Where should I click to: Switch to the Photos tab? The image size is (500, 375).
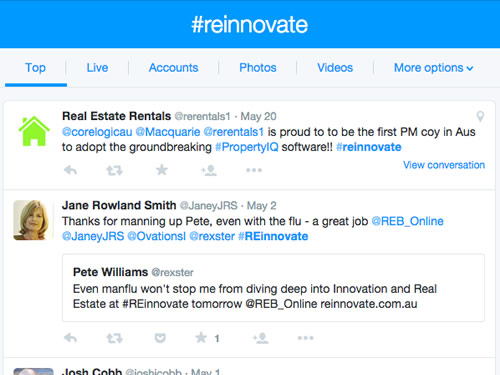coord(258,68)
